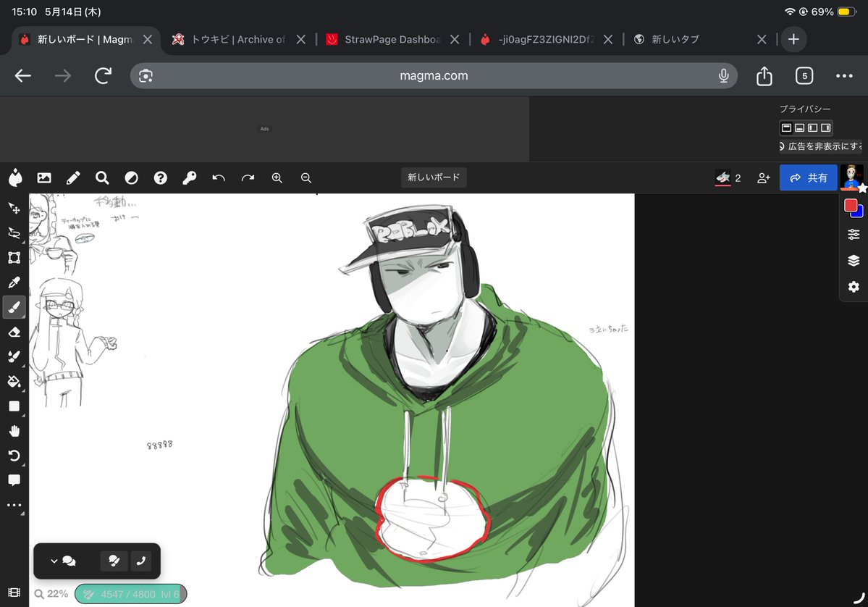Click the key icon in top toolbar

click(190, 177)
